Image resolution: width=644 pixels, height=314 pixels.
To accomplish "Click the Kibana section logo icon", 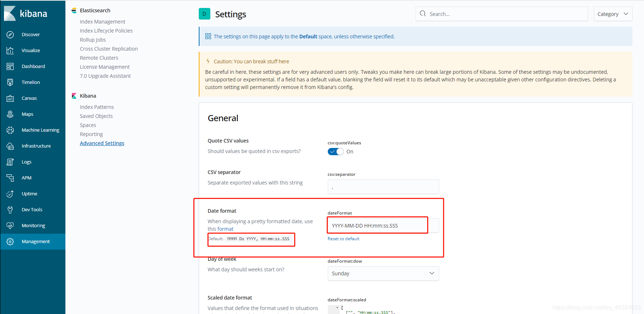I will pos(74,96).
